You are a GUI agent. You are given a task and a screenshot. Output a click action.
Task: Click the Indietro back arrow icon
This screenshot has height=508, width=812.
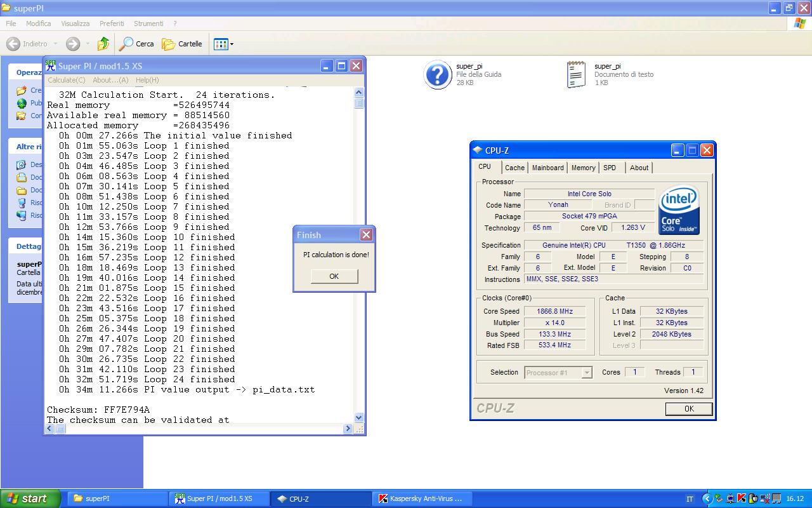pos(13,44)
